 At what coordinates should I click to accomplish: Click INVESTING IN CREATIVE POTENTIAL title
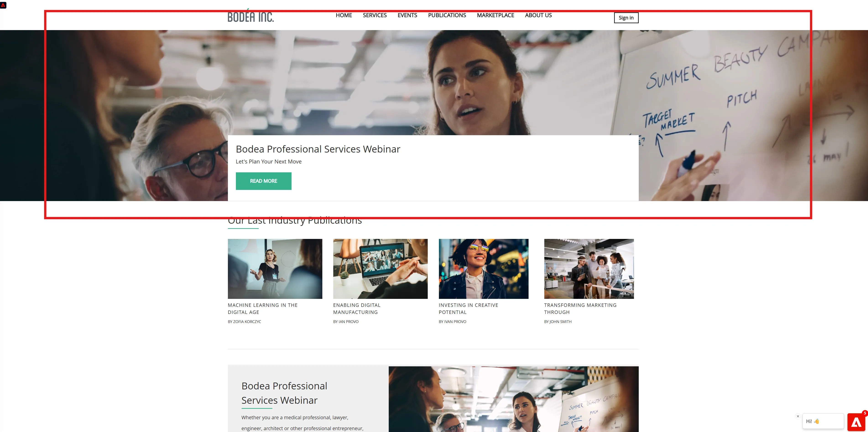(468, 308)
